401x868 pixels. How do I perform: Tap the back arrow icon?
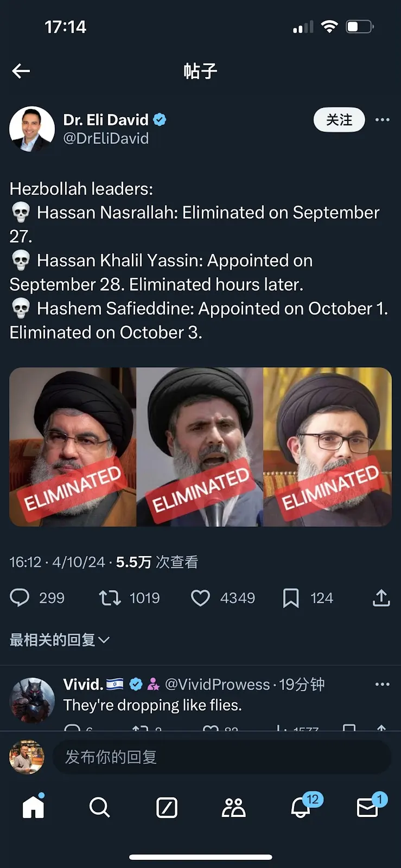tap(21, 71)
